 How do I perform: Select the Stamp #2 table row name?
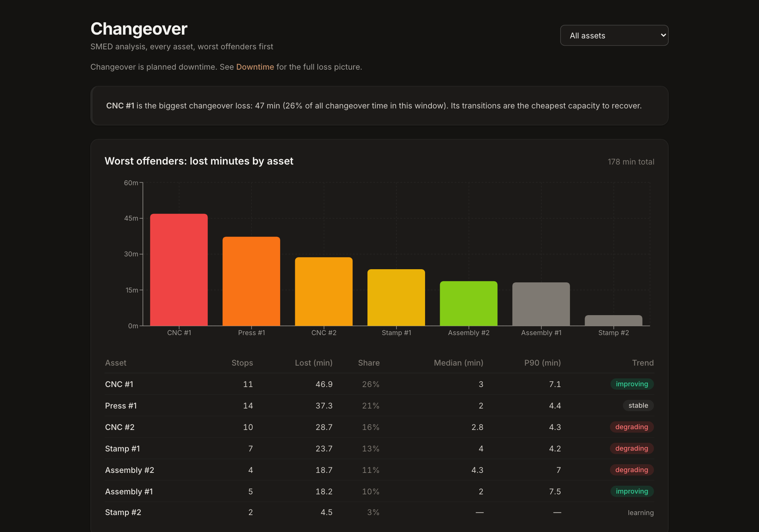pyautogui.click(x=123, y=512)
